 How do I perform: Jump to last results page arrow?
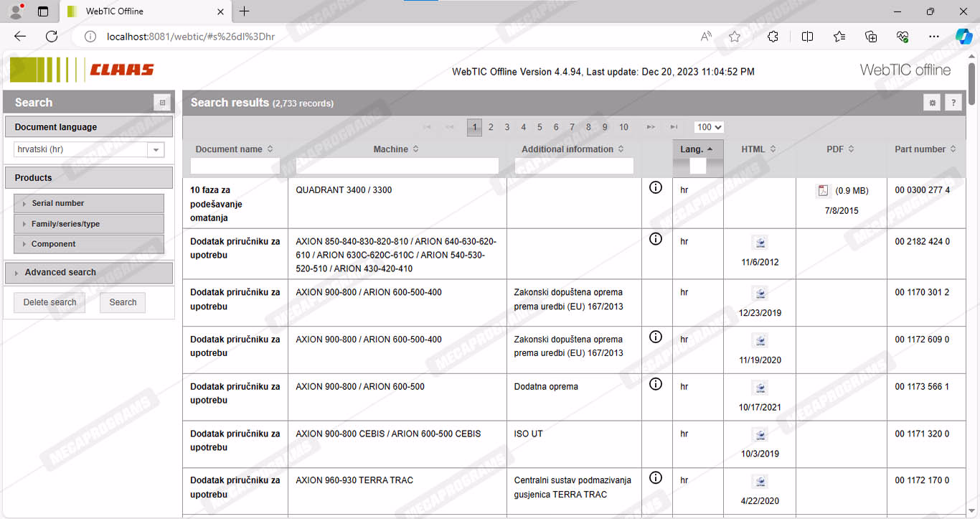point(674,127)
